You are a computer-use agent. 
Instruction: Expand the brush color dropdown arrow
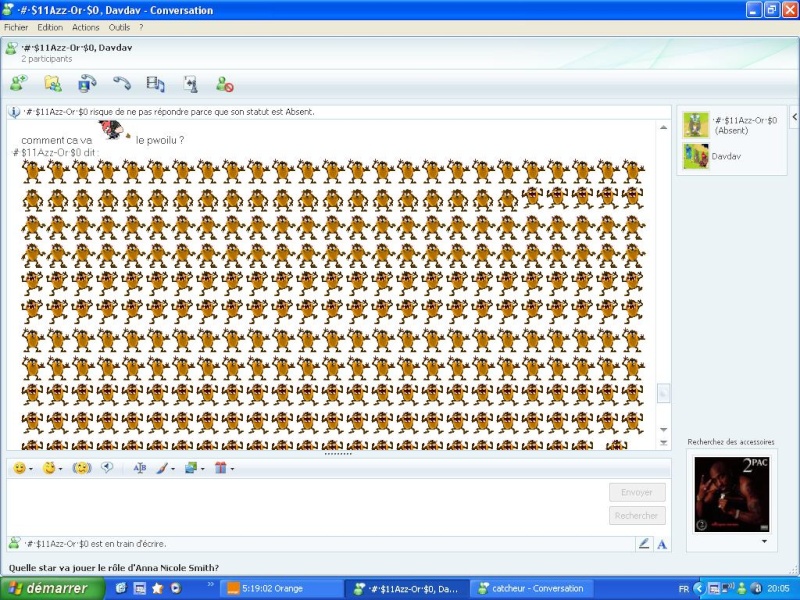(x=173, y=468)
